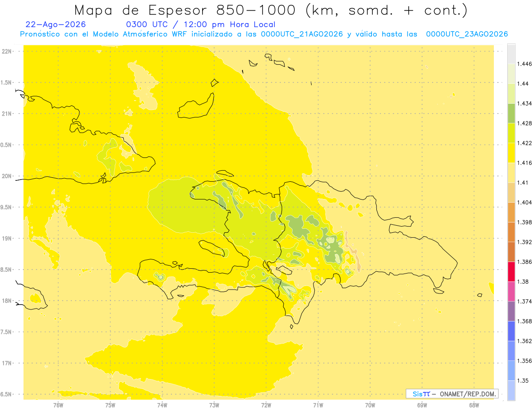532x411 pixels.
Task: Click the legend value '1.422'
Action: (524, 143)
